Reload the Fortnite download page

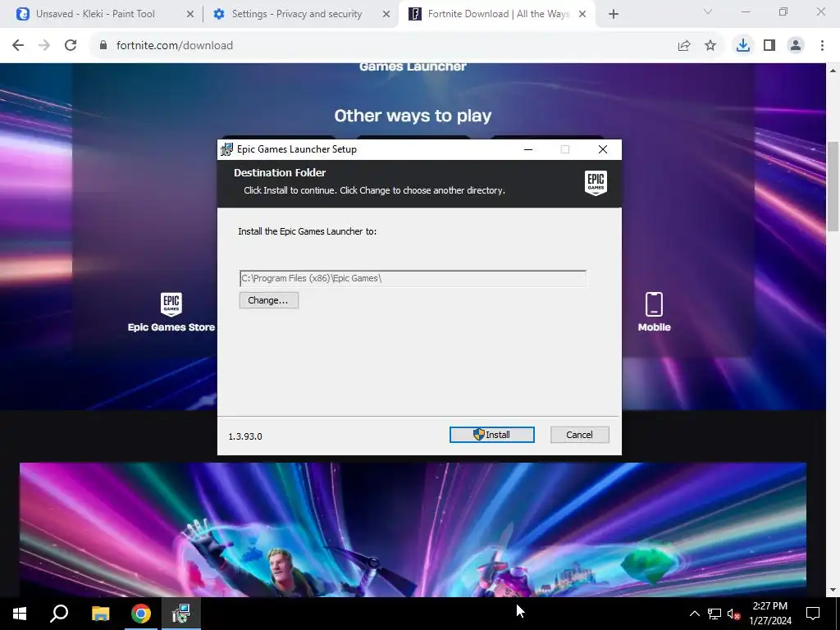pyautogui.click(x=71, y=46)
